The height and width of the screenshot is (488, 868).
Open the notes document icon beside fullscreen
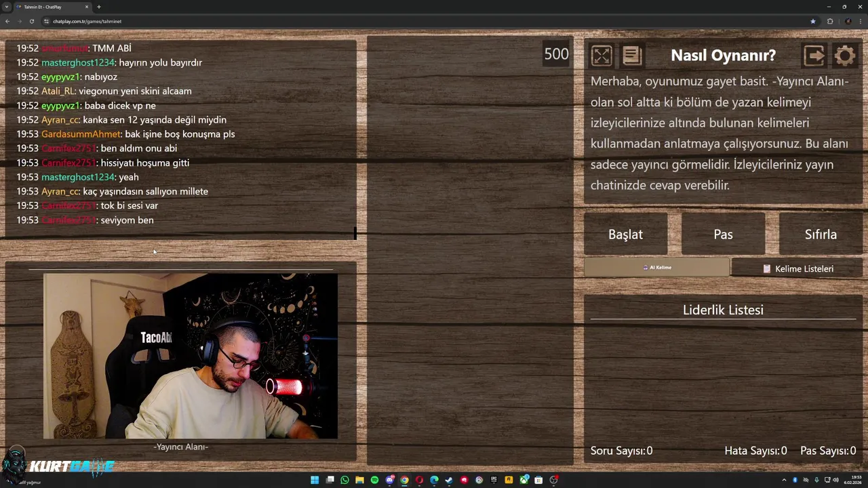pos(632,56)
